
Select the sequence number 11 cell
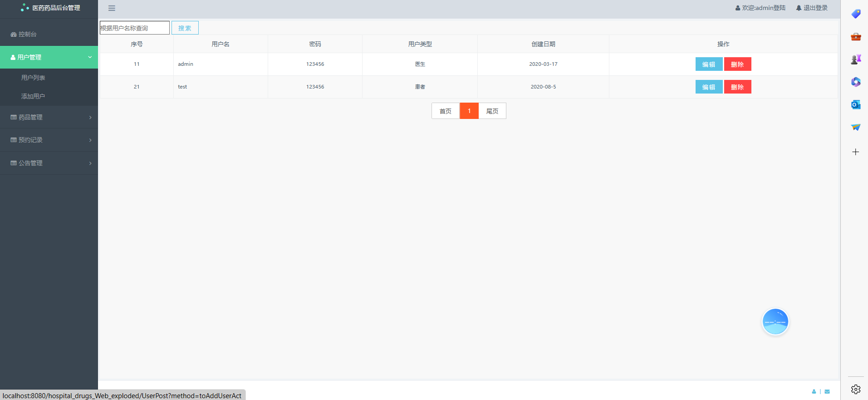pos(137,64)
